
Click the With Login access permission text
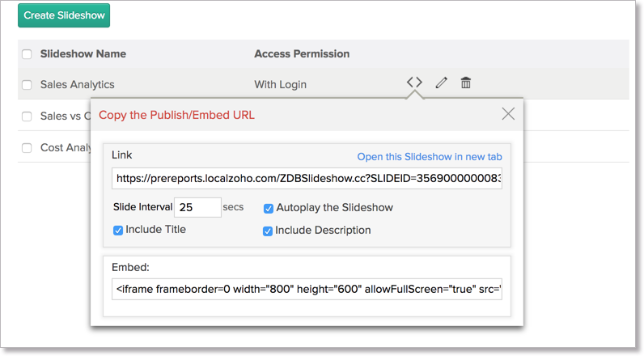tap(280, 84)
